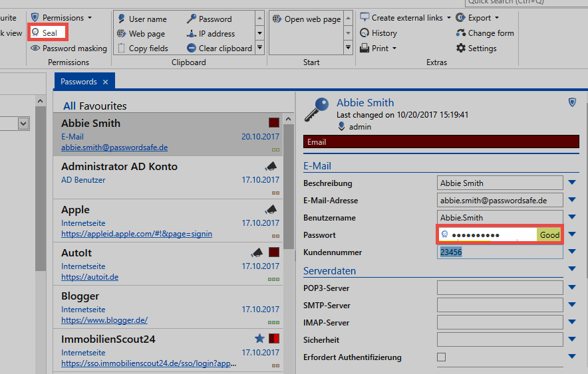The width and height of the screenshot is (588, 374).
Task: Tick the Erfordert Authentifizierung checkbox
Action: [x=442, y=357]
